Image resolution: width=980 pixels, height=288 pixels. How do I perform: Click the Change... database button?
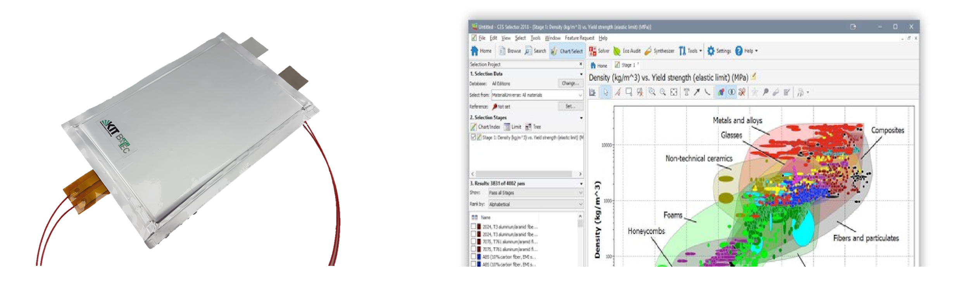click(571, 83)
